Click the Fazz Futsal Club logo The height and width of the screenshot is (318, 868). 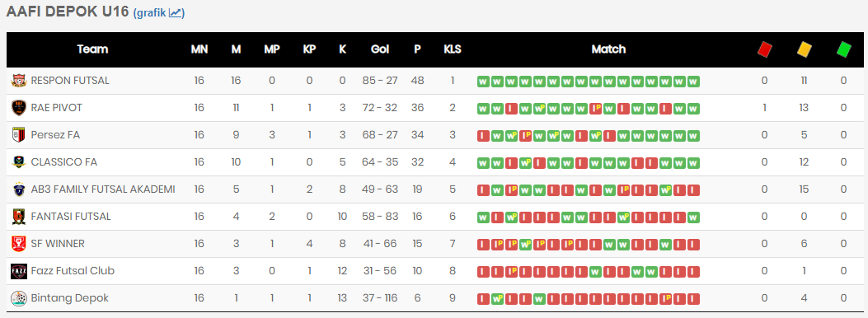[x=19, y=271]
